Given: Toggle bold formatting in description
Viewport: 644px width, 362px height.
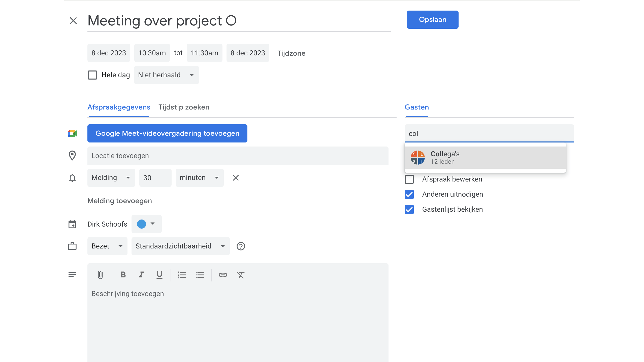Looking at the screenshot, I should (123, 275).
